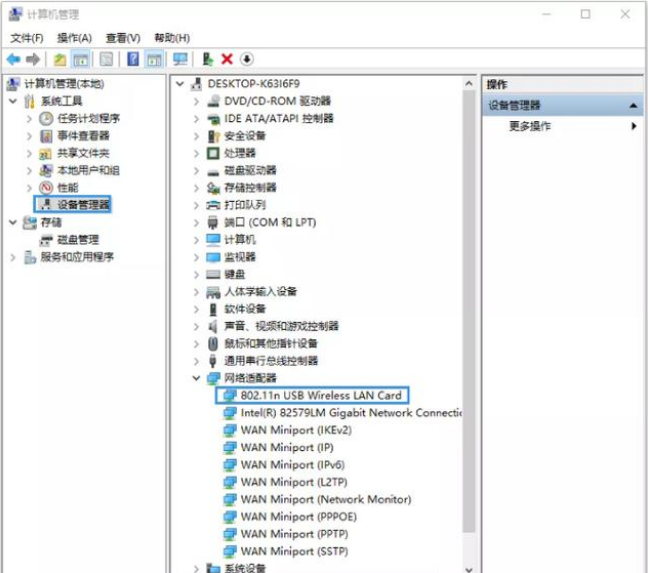Select WAN Miniport (PPTP)

pyautogui.click(x=294, y=534)
